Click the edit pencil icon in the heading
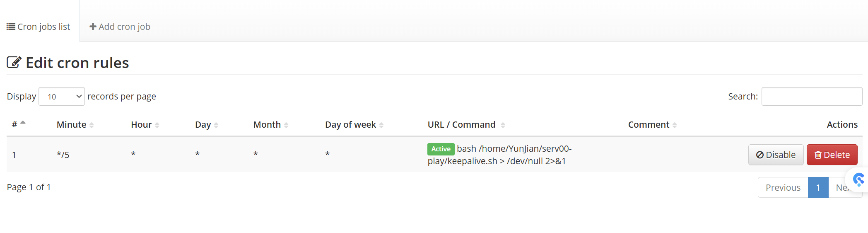 [x=14, y=62]
